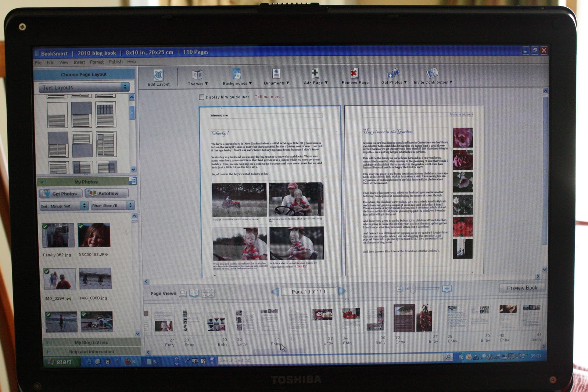Switch to single page view

pos(183,293)
